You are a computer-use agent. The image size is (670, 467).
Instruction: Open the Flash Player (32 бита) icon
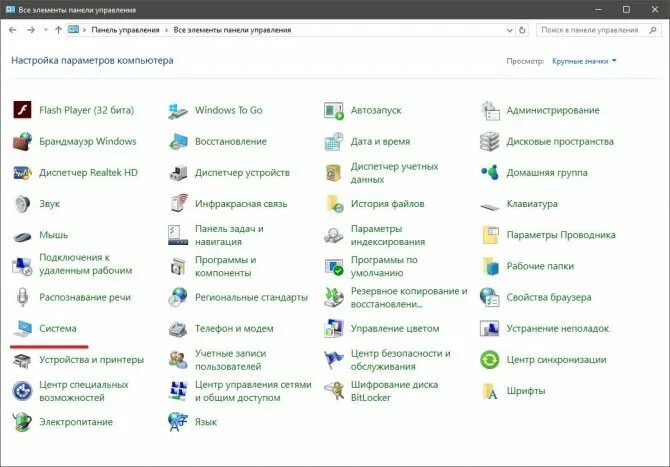pos(22,110)
